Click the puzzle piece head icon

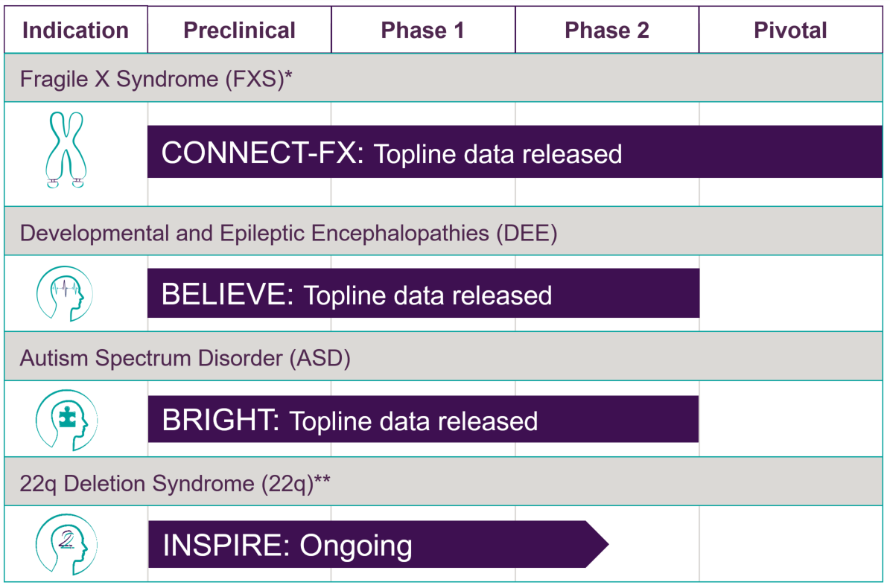(x=66, y=421)
